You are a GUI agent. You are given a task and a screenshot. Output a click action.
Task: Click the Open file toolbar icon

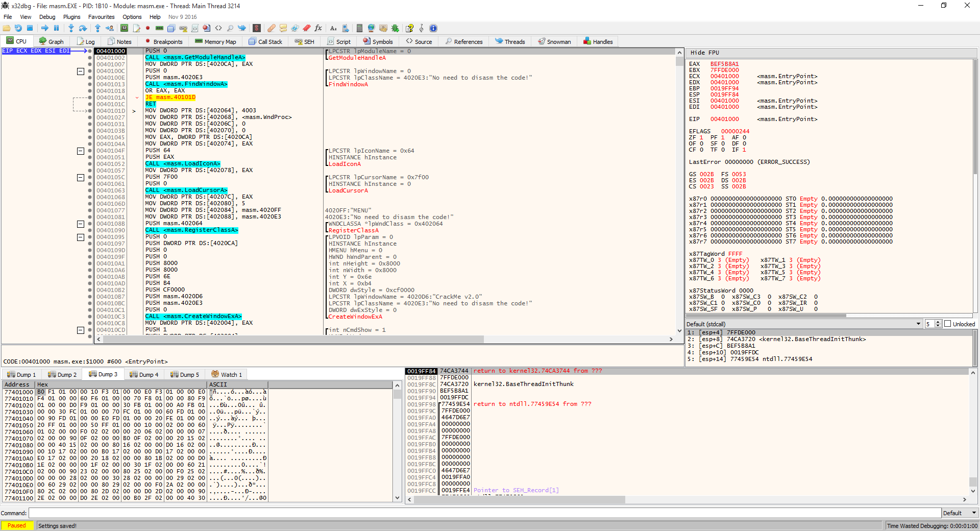coord(7,28)
